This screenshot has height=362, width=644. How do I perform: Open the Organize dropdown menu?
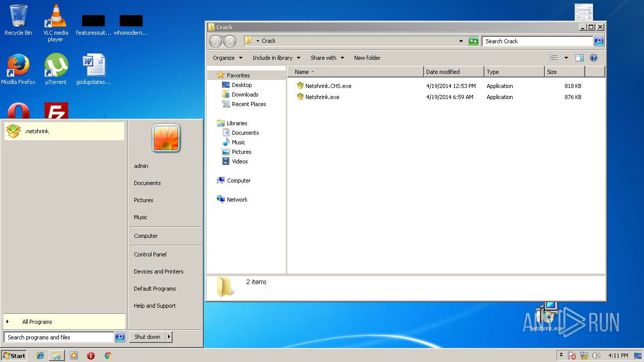point(227,58)
